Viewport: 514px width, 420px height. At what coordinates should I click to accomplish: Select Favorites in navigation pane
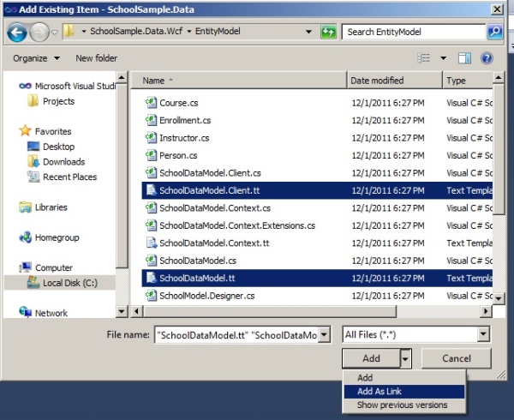tap(45, 131)
